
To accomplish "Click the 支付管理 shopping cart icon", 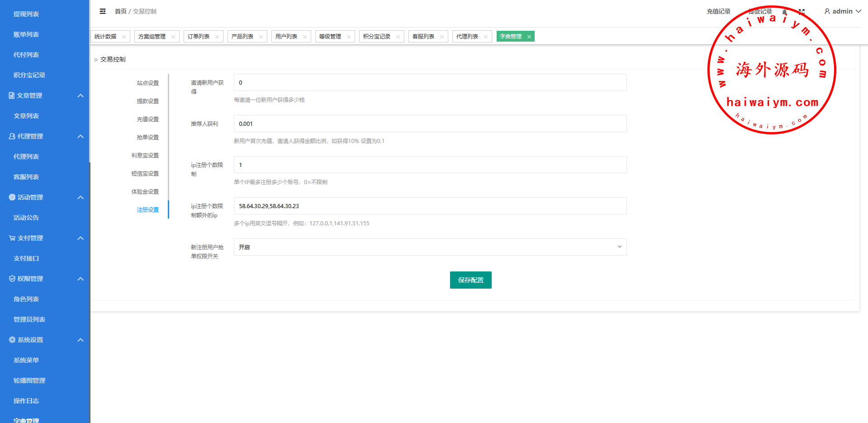I will point(12,238).
